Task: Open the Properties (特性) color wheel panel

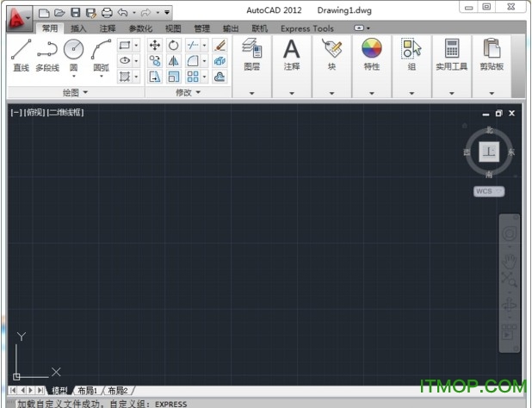Action: 371,52
